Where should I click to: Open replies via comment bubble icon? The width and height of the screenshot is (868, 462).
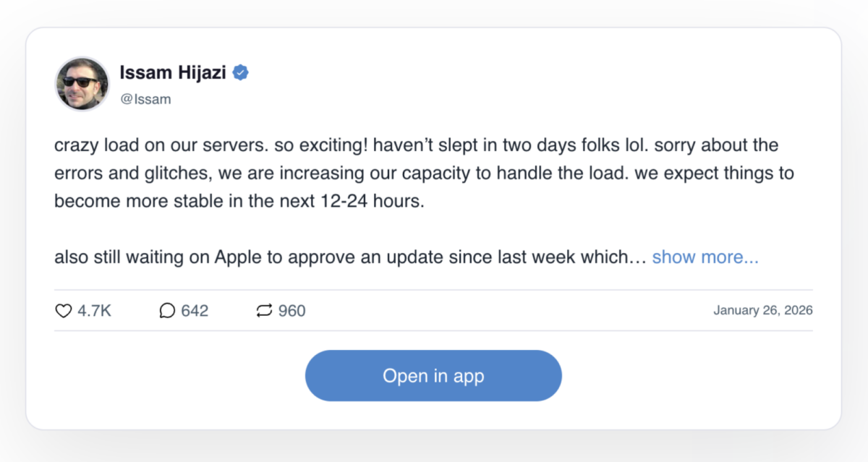[167, 311]
